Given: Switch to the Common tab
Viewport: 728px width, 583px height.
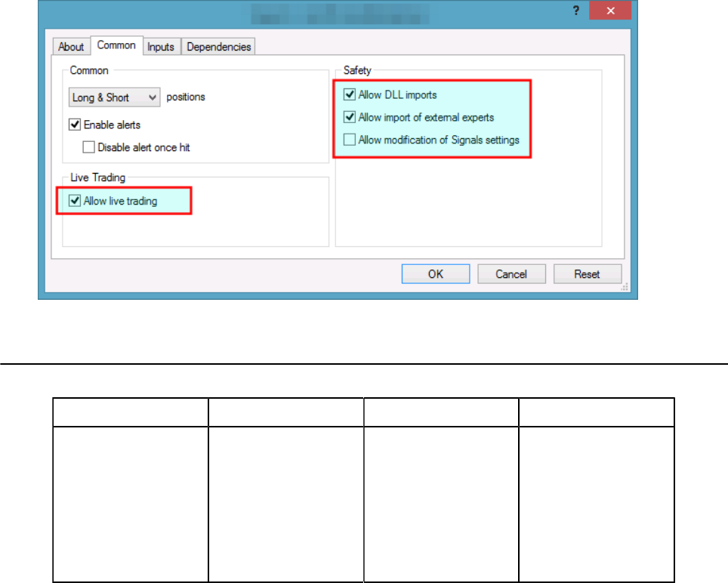Looking at the screenshot, I should pos(116,45).
